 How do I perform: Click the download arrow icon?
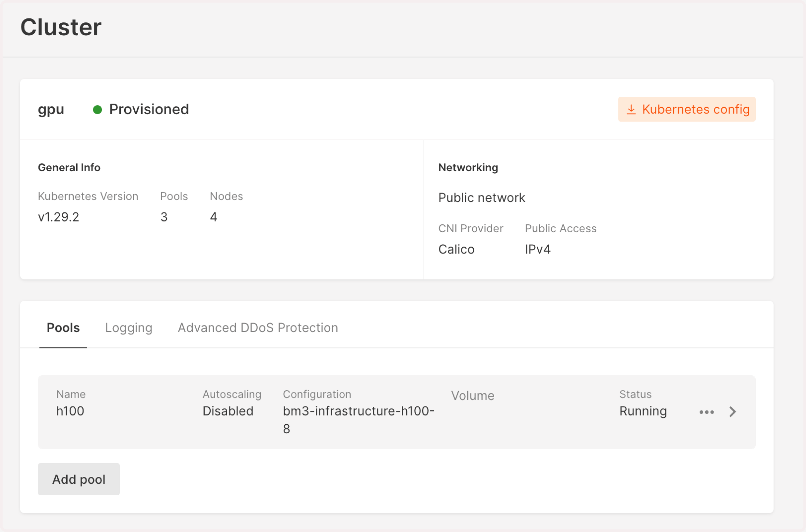631,110
